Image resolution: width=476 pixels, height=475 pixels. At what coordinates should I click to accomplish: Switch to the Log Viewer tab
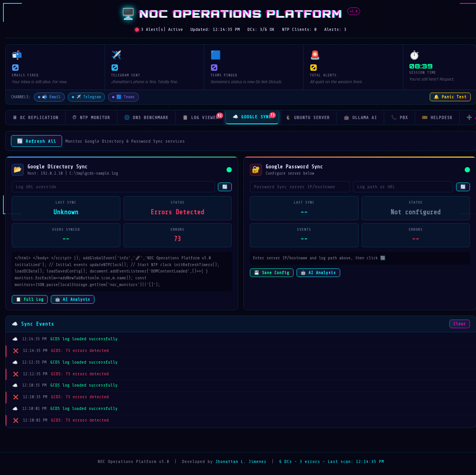tap(201, 117)
